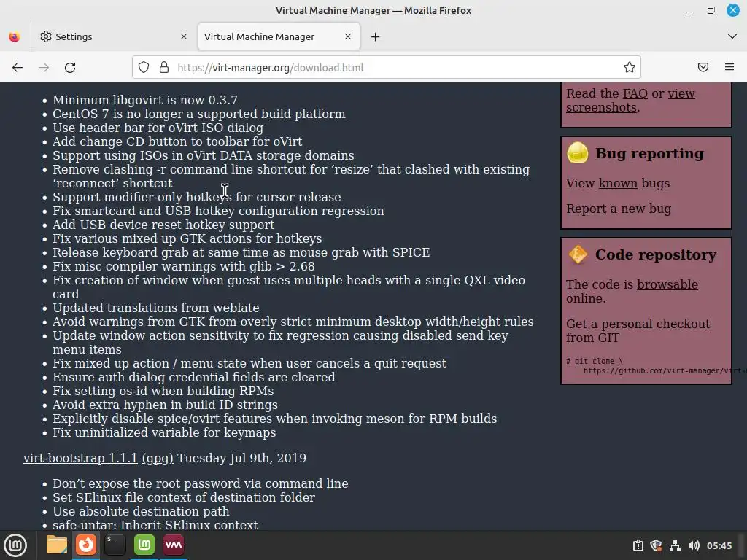Open Firefox View pinned icon

(15, 36)
